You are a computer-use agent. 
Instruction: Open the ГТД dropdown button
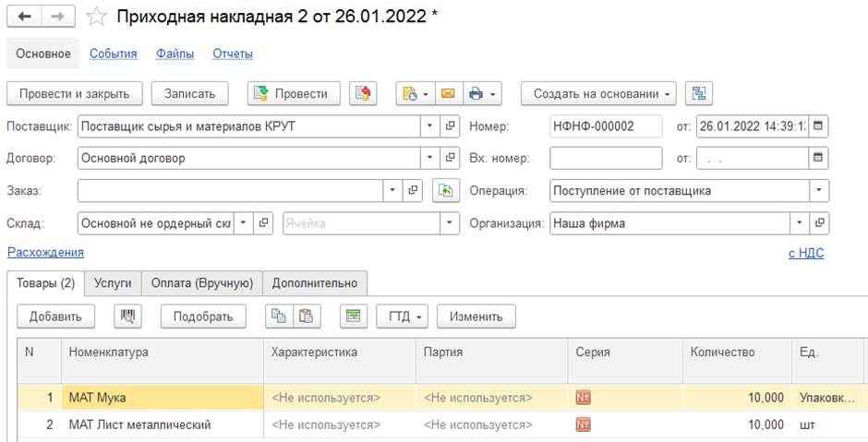click(404, 317)
